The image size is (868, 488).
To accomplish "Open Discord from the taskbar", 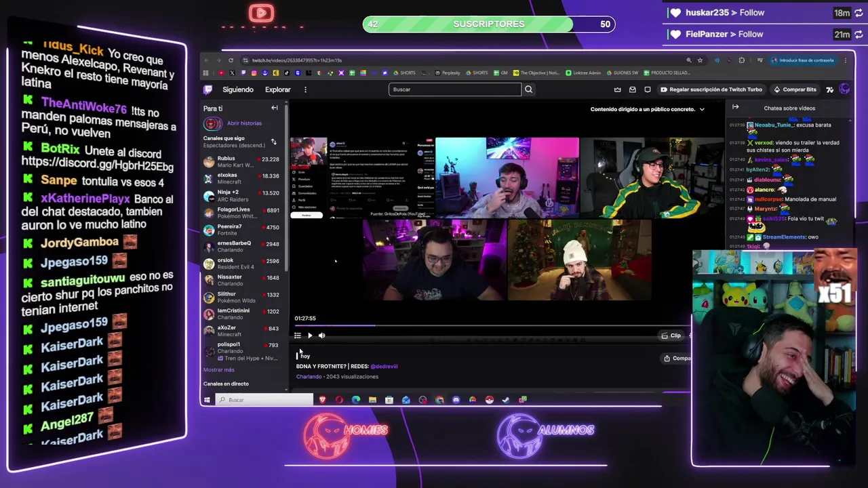I will pyautogui.click(x=456, y=400).
